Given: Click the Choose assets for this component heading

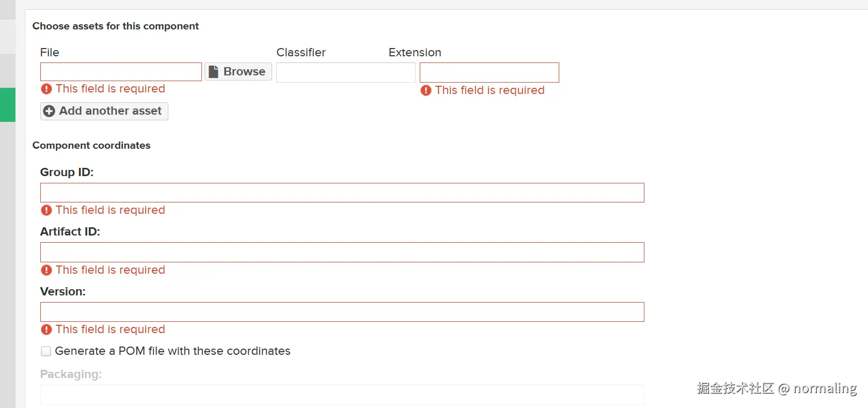Looking at the screenshot, I should [115, 26].
